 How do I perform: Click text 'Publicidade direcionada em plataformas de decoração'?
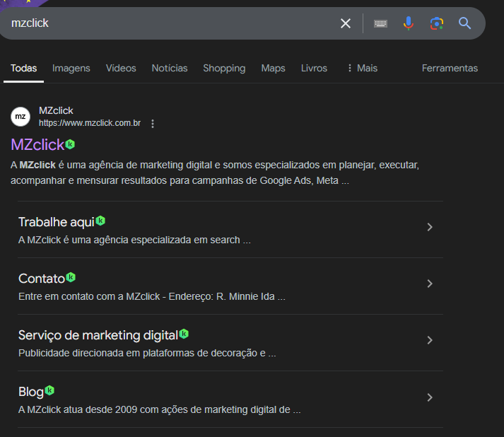138,353
